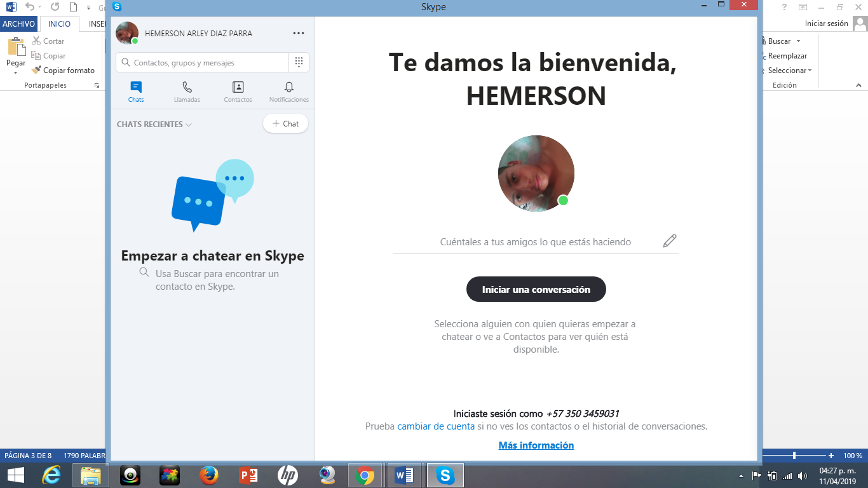
Task: Click the Repeat icon in Word's quick access toolbar
Action: tap(55, 7)
